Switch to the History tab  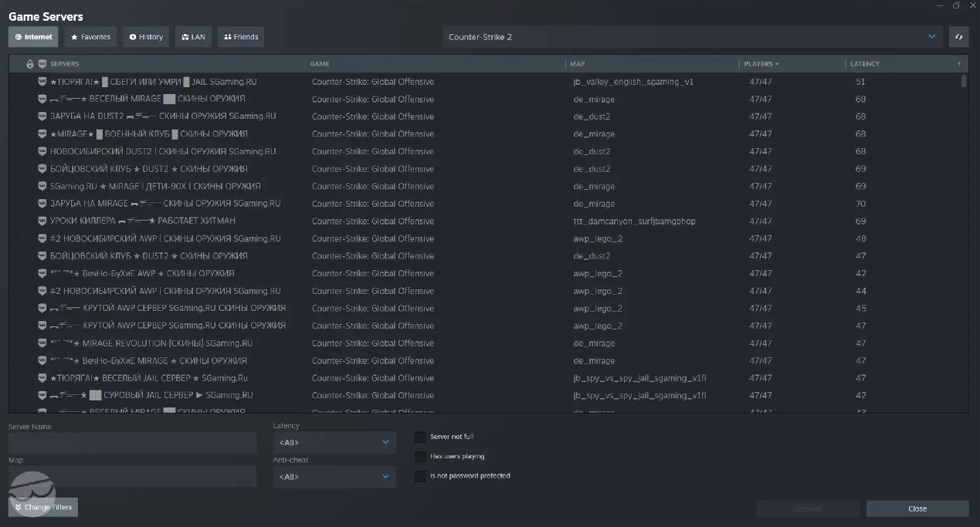(x=146, y=37)
